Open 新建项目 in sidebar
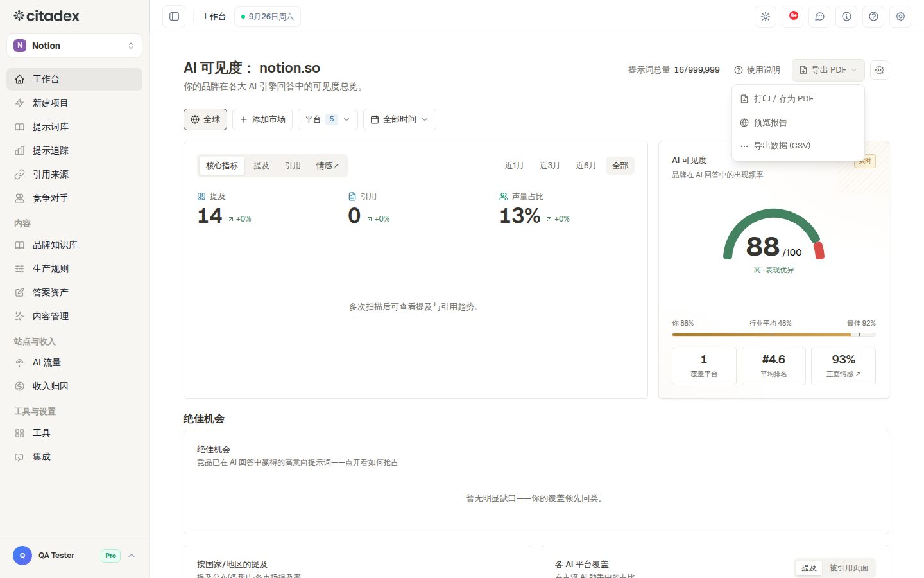The height and width of the screenshot is (578, 924). click(74, 103)
